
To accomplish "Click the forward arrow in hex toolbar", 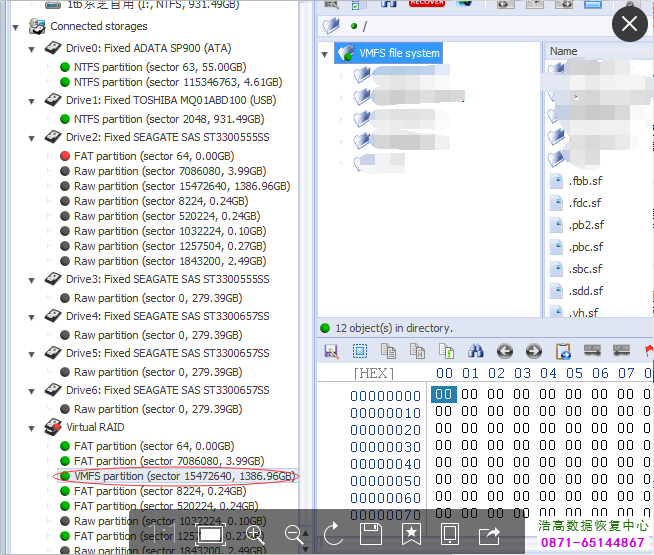I will pyautogui.click(x=534, y=351).
